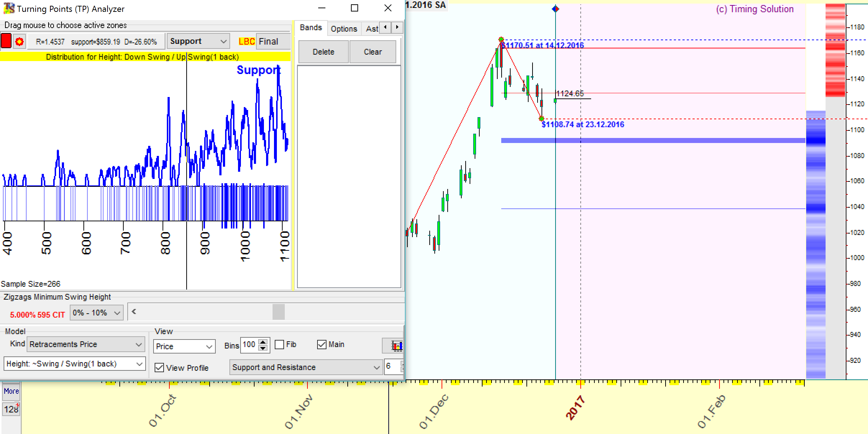Click the chart bars icon beside Main
The image size is (868, 434).
click(x=397, y=346)
